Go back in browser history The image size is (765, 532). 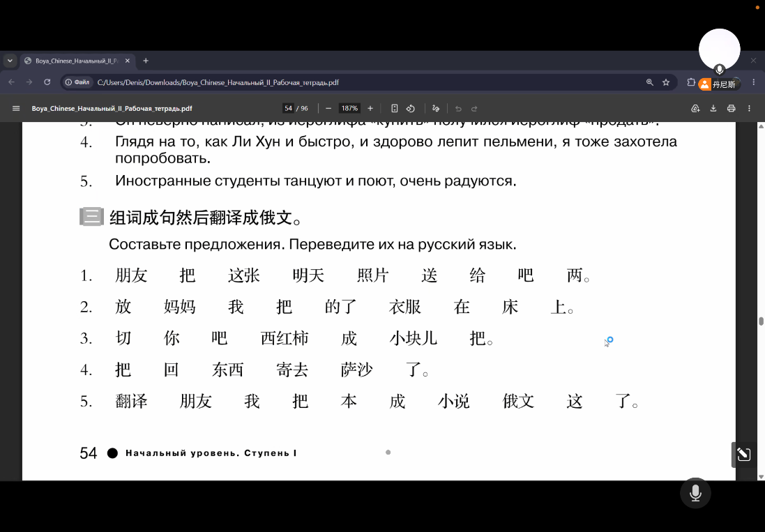(x=12, y=82)
